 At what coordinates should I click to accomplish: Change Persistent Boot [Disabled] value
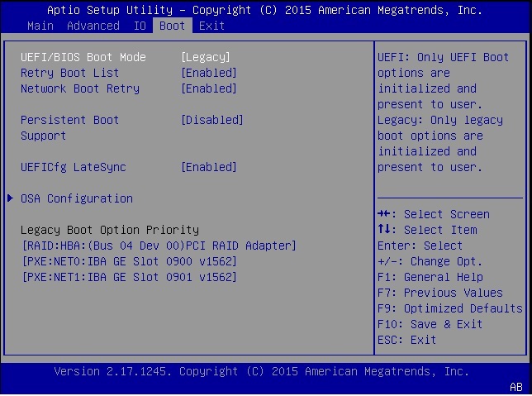[212, 120]
